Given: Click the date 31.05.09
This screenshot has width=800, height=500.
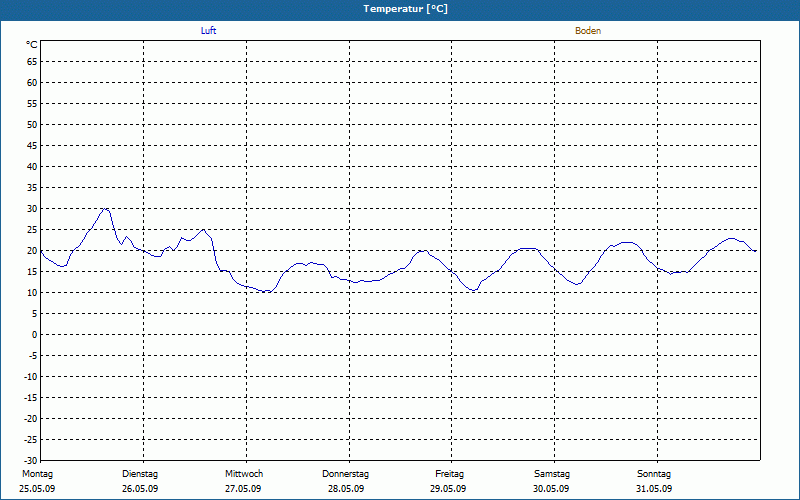Looking at the screenshot, I should 654,489.
